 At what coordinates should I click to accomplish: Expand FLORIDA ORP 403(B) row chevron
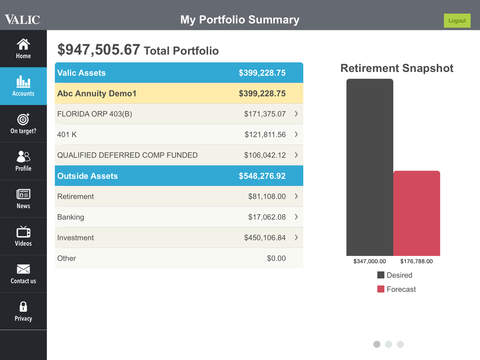296,114
